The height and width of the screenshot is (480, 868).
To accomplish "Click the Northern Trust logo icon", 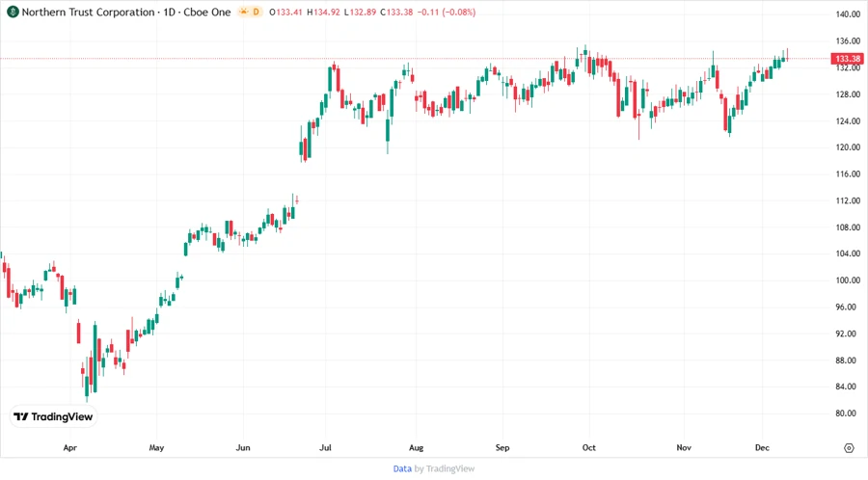I will click(13, 12).
